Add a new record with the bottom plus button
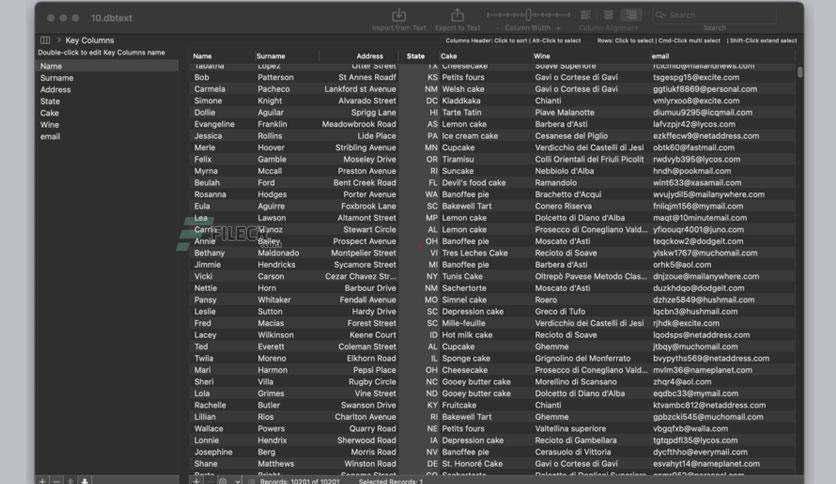 tap(196, 480)
